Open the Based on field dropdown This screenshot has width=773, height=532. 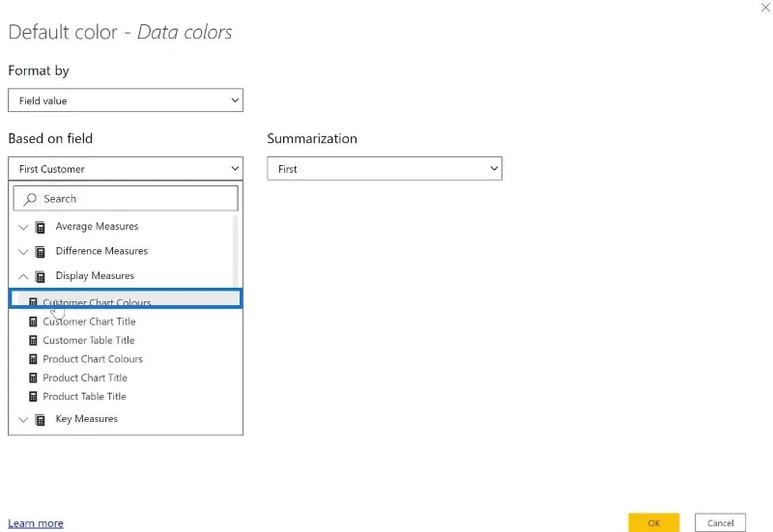(126, 168)
